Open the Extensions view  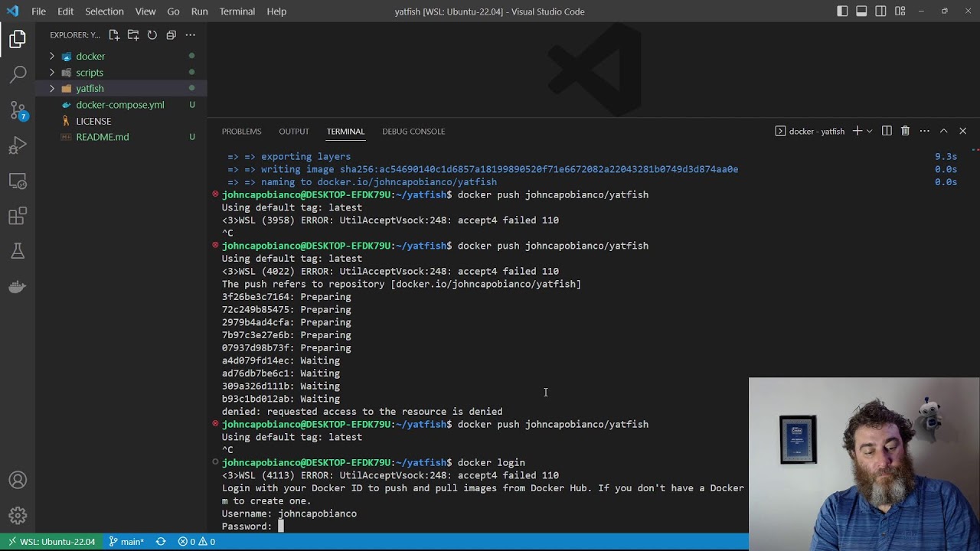[18, 217]
